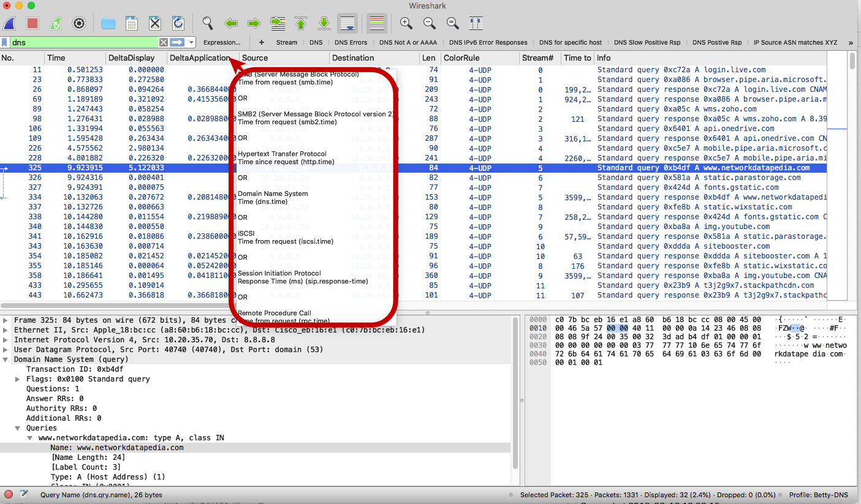This screenshot has width=861, height=504.
Task: Apply the Stream filter button
Action: [x=286, y=42]
